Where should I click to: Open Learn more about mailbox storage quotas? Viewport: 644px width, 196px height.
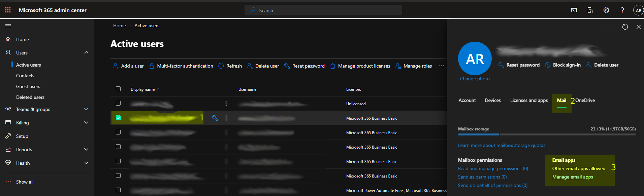502,145
